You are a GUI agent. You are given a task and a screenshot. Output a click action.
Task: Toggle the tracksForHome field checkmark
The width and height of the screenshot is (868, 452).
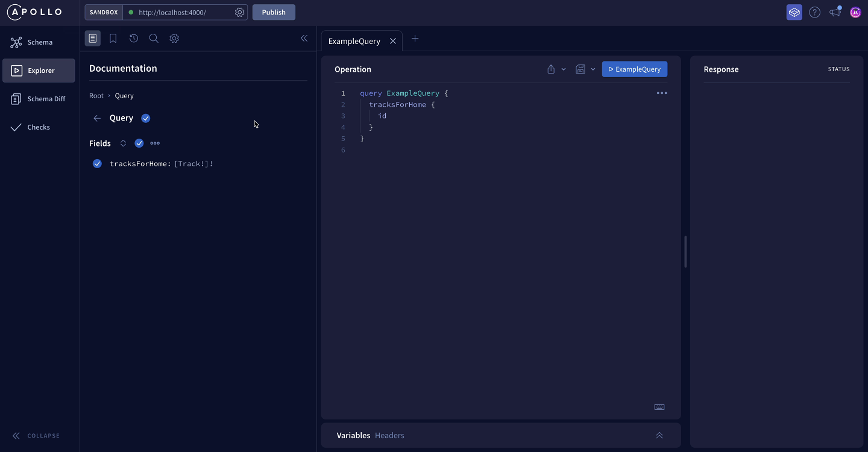[x=97, y=164]
